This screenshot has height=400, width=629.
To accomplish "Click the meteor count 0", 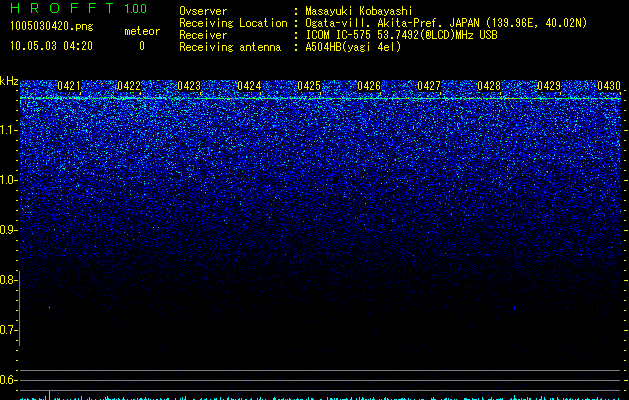I will click(x=142, y=46).
